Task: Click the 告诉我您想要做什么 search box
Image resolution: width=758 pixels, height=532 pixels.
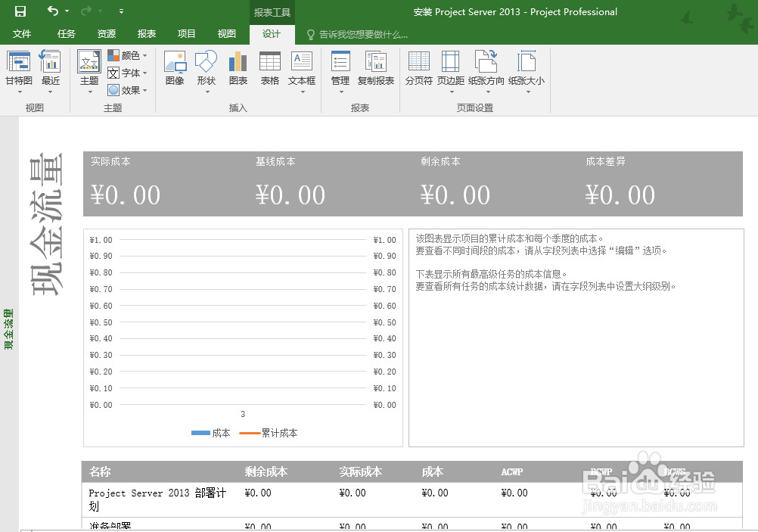Action: [358, 34]
